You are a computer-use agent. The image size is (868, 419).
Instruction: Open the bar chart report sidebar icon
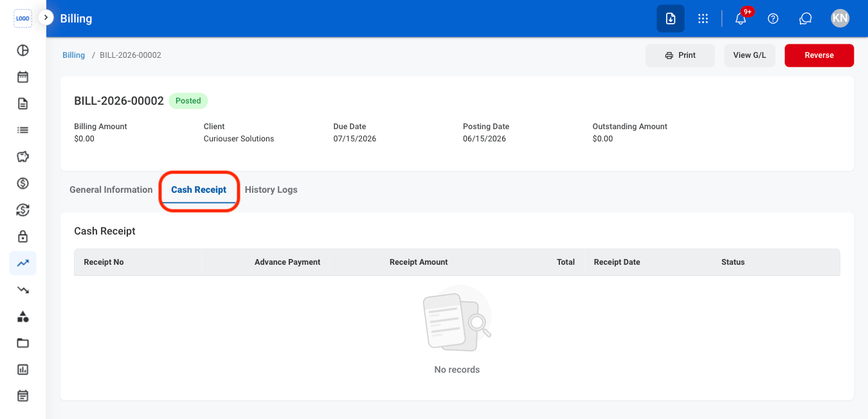click(x=23, y=370)
